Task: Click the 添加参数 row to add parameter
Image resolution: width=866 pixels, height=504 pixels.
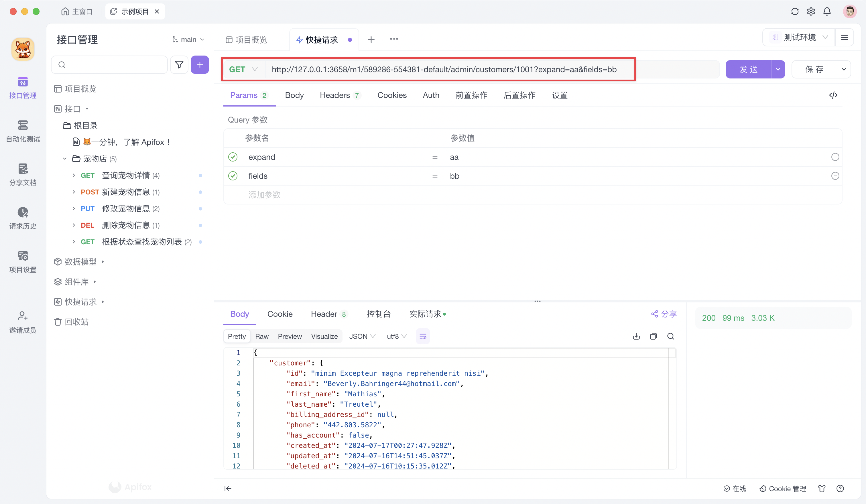Action: [x=264, y=195]
